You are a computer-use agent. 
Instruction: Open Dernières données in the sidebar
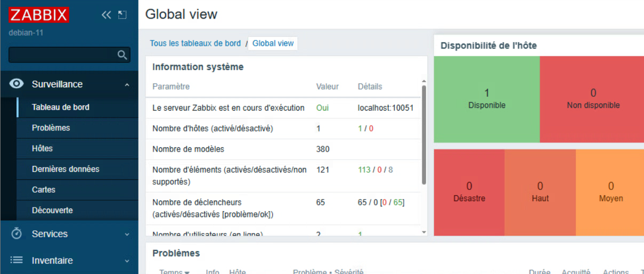click(66, 169)
